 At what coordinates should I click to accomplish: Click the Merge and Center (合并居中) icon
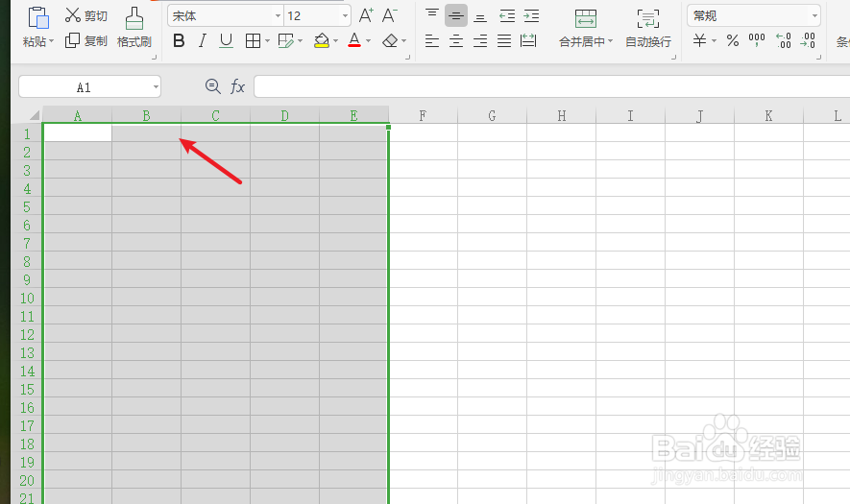click(586, 18)
